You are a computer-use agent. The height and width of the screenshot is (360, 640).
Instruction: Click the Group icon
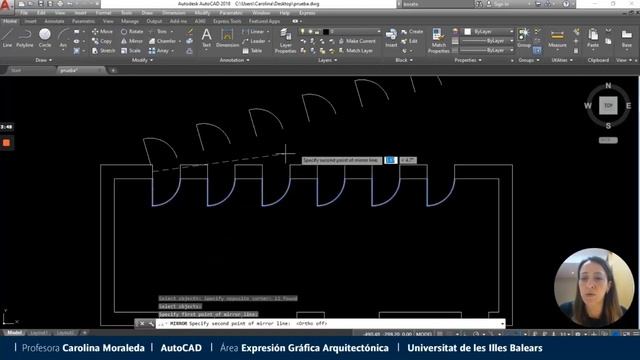pyautogui.click(x=524, y=38)
